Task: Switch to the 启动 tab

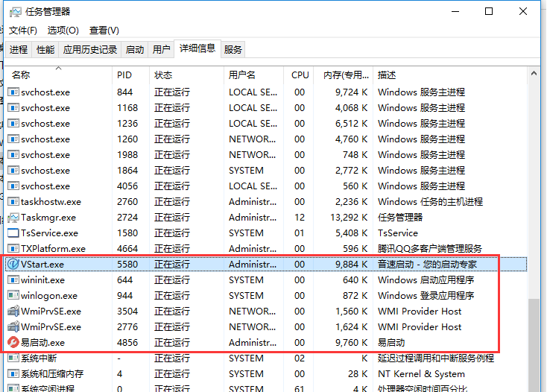Action: 135,49
